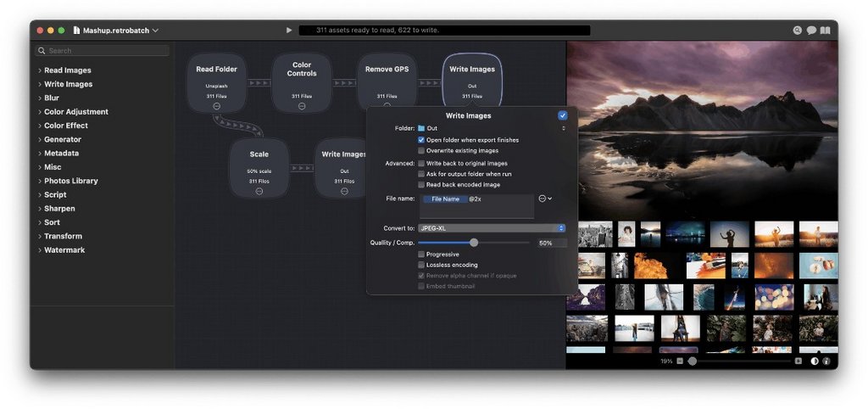Viewport: 868px width, 409px height.
Task: Open the file name token menu icon
Action: 545,199
